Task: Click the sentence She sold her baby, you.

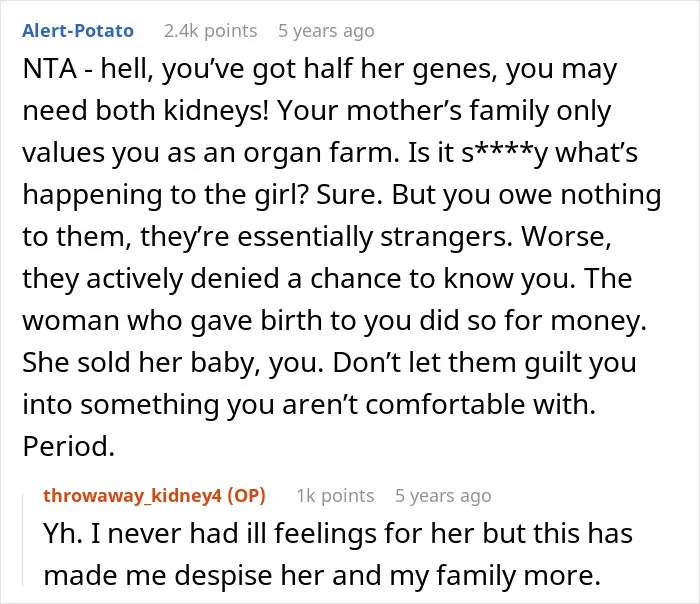Action: pyautogui.click(x=173, y=362)
